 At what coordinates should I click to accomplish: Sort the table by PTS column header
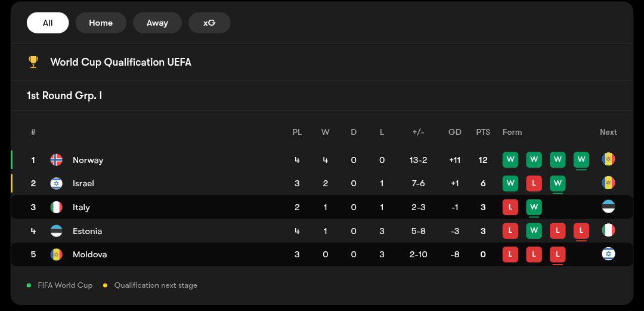click(x=483, y=132)
